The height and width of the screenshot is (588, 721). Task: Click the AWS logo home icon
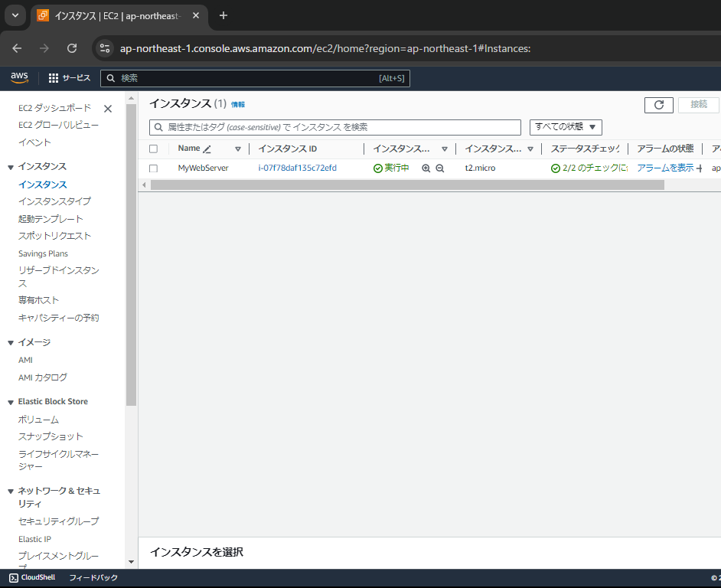coord(19,78)
